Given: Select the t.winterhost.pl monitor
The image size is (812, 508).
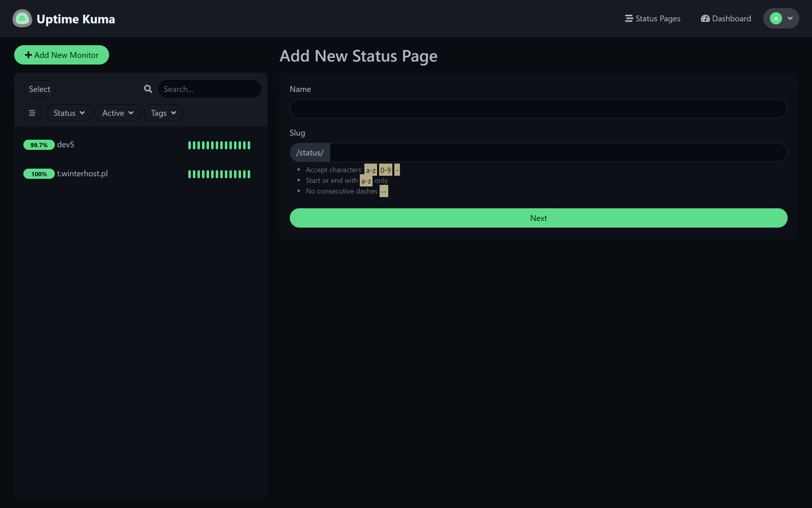Looking at the screenshot, I should (141, 174).
